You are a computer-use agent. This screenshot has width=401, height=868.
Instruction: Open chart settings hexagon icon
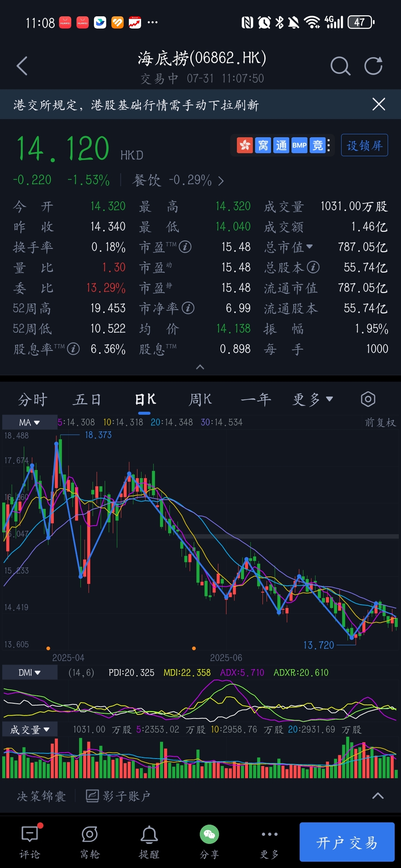click(x=368, y=400)
